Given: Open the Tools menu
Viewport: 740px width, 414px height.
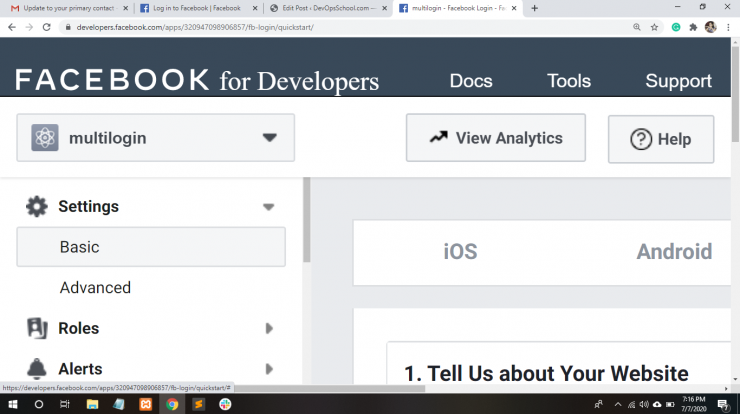Looking at the screenshot, I should tap(569, 81).
